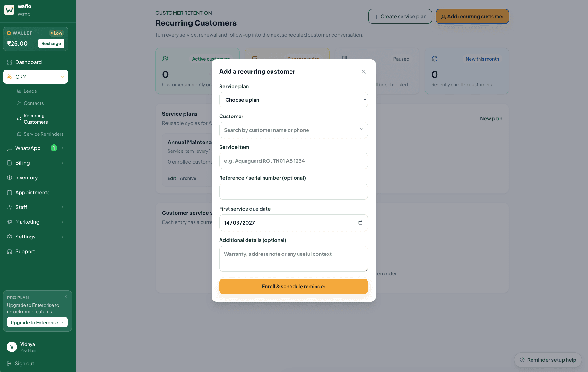Click the Vidhya avatar circle

(12, 347)
